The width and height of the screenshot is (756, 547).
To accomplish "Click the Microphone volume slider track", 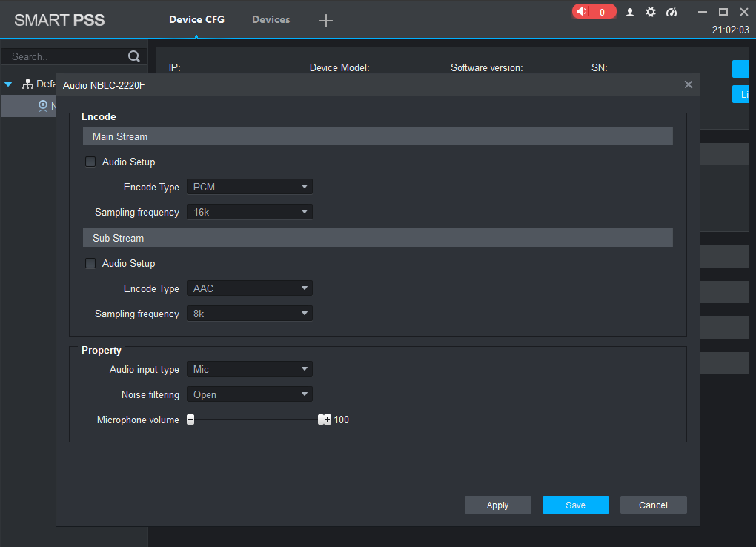I will click(256, 420).
